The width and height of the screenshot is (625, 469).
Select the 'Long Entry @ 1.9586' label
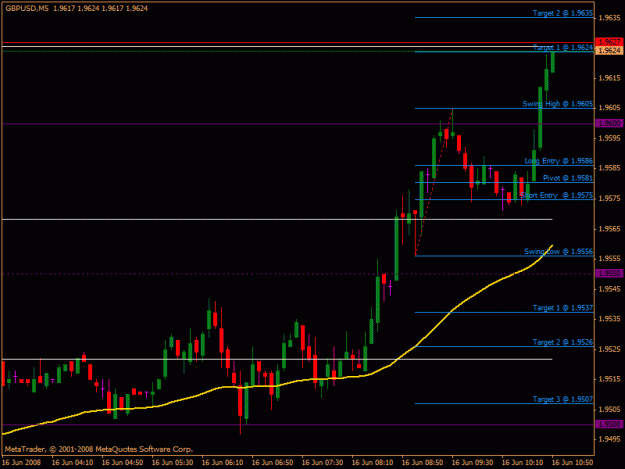click(x=558, y=161)
